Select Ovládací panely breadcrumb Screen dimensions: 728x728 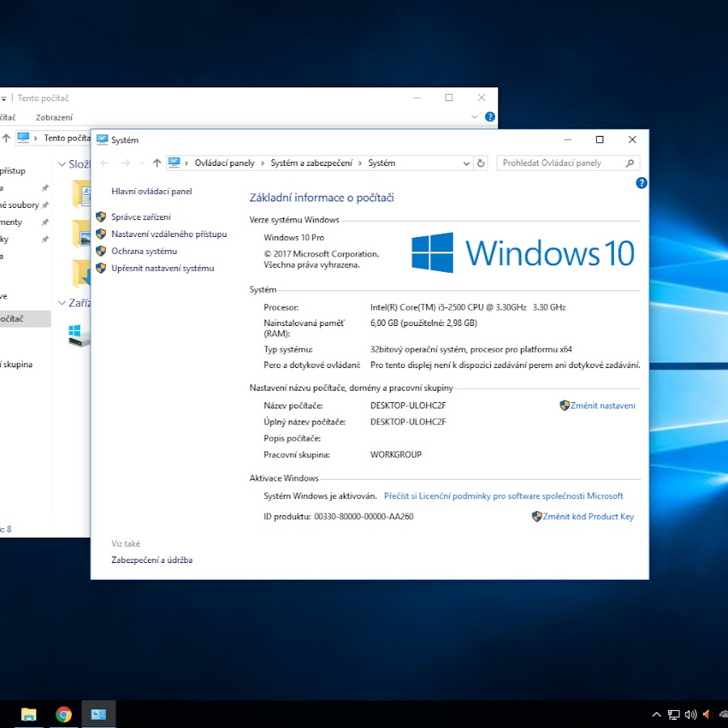coord(224,163)
